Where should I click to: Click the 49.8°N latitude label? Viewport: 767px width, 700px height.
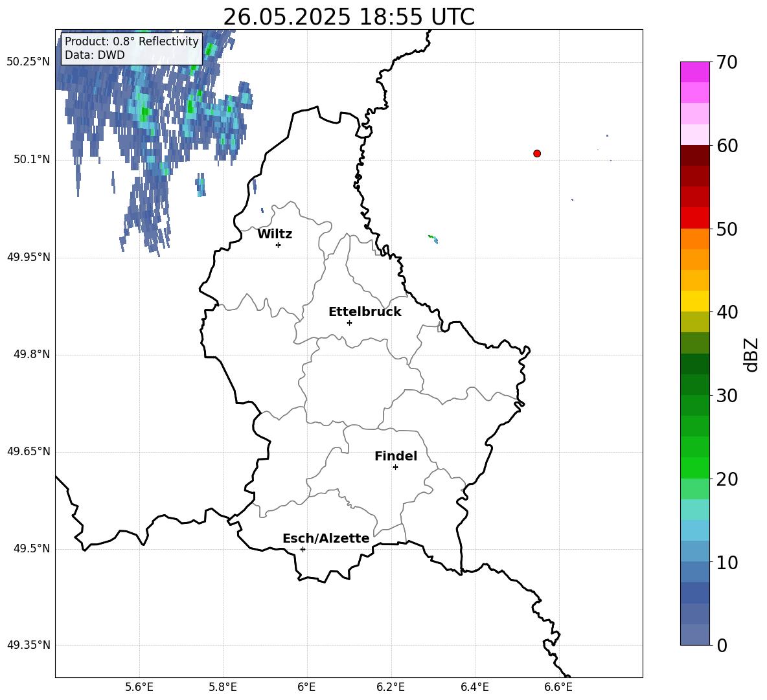(32, 354)
